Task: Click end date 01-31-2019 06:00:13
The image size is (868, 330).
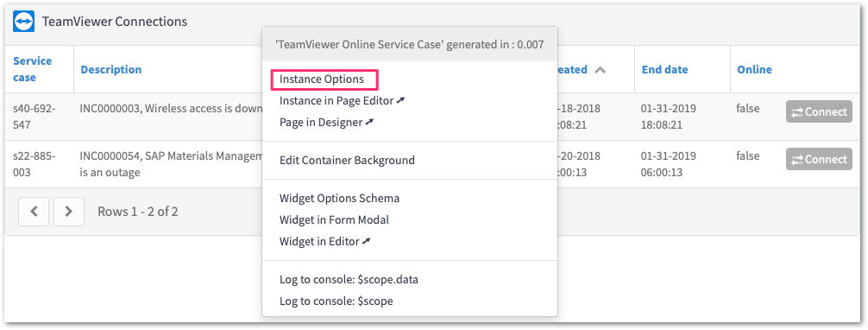Action: 669,164
